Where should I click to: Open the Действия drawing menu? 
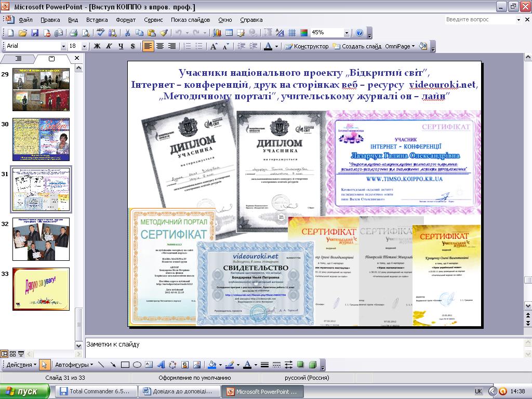pos(21,365)
